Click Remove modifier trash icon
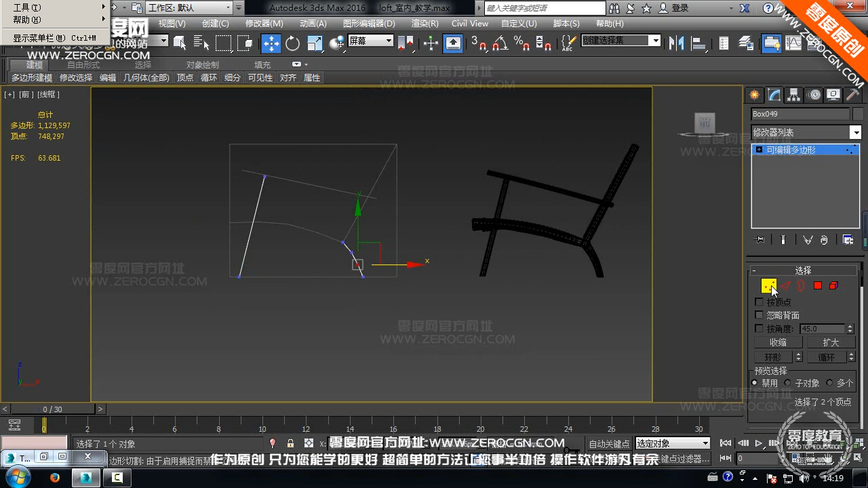Image resolution: width=868 pixels, height=488 pixels. click(824, 240)
